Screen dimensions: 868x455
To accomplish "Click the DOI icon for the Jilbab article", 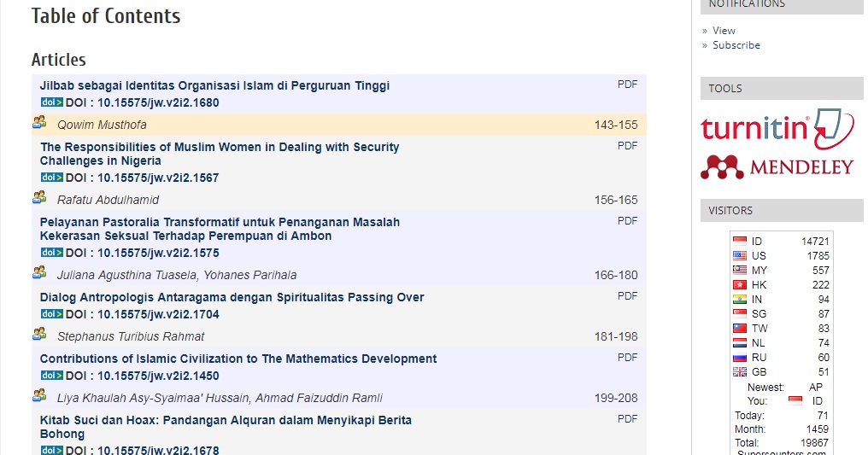I will tap(51, 102).
